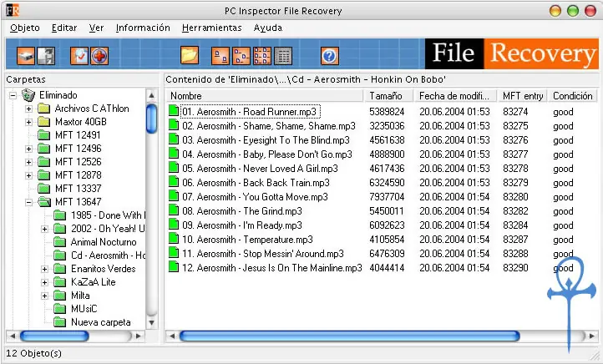
Task: Switch to list view toolbar icon
Action: point(262,56)
